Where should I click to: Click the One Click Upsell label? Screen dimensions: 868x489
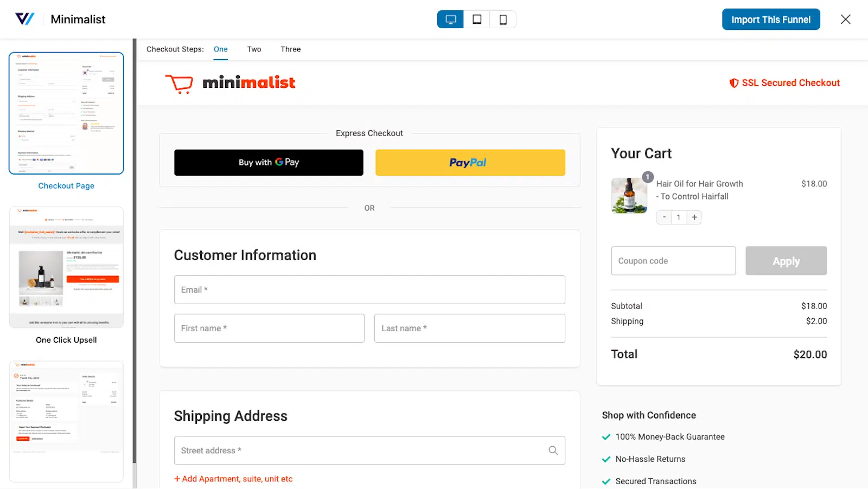[66, 340]
